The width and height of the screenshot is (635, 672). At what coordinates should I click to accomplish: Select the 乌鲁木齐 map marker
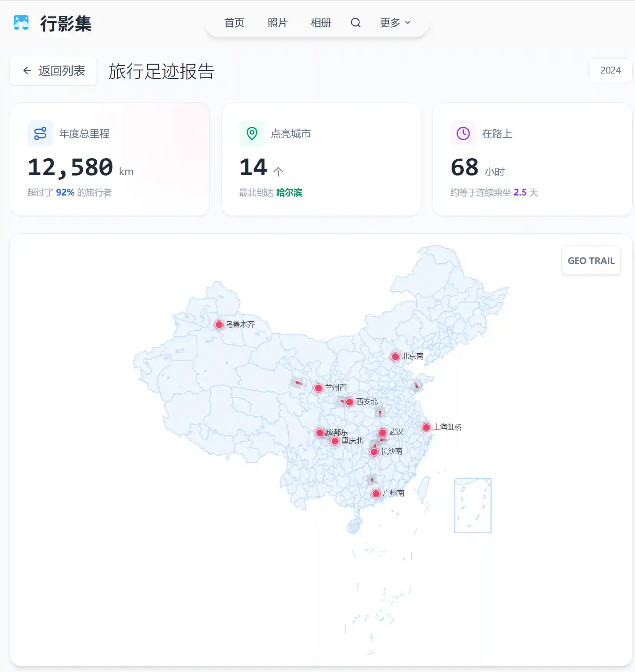tap(219, 324)
